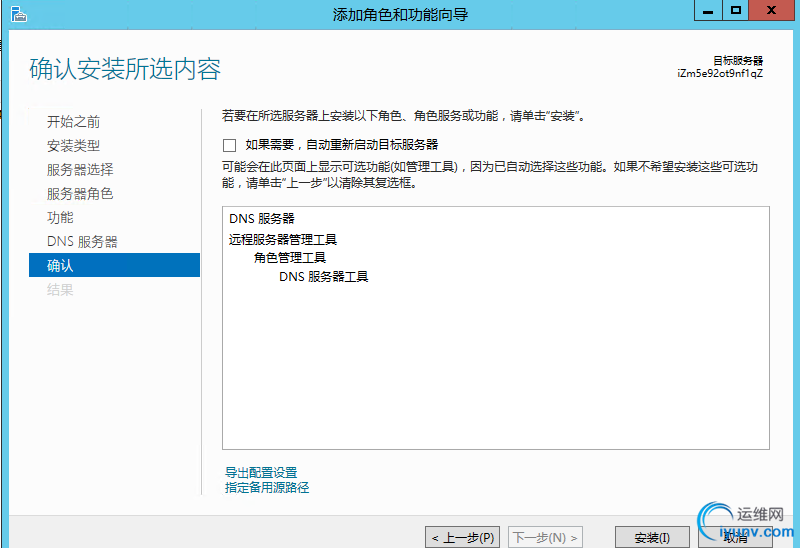800x548 pixels.
Task: Select the highlighted 确认 step
Action: (114, 265)
